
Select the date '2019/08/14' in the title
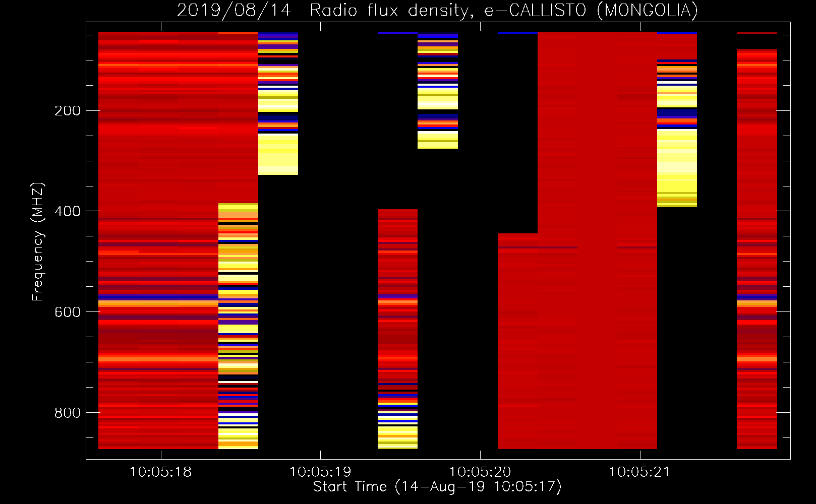point(234,10)
